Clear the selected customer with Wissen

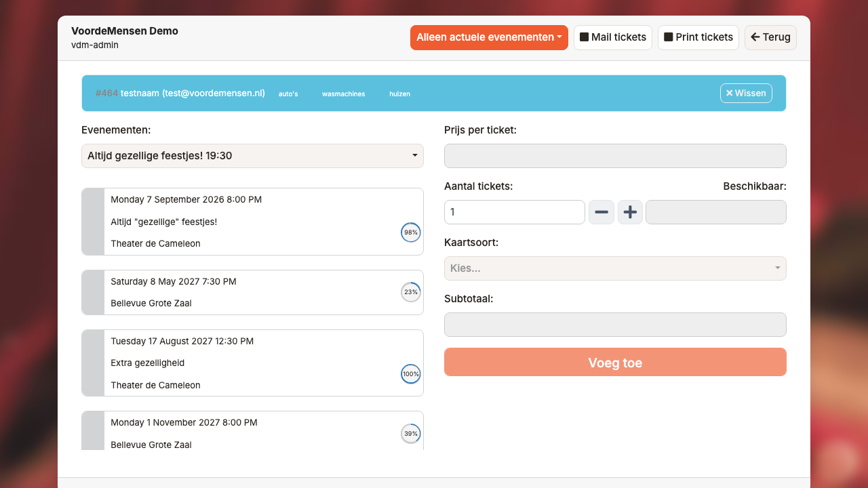click(746, 93)
